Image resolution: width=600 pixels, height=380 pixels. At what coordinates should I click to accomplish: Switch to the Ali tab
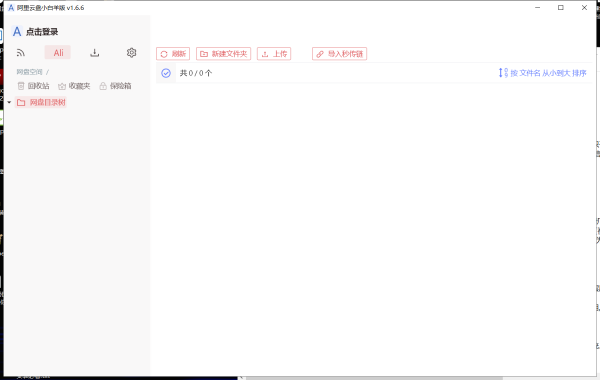tap(58, 53)
